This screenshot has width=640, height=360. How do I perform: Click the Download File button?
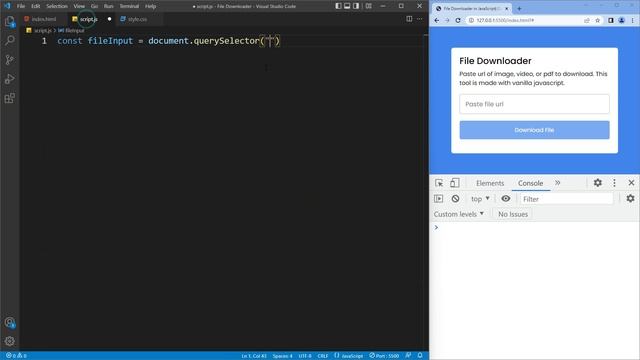pos(534,130)
